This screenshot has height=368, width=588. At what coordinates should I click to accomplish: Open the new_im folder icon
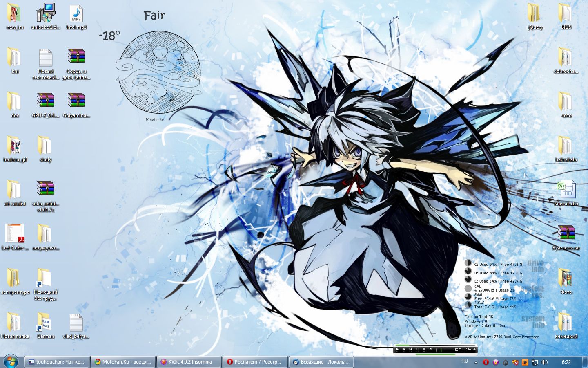(15, 17)
